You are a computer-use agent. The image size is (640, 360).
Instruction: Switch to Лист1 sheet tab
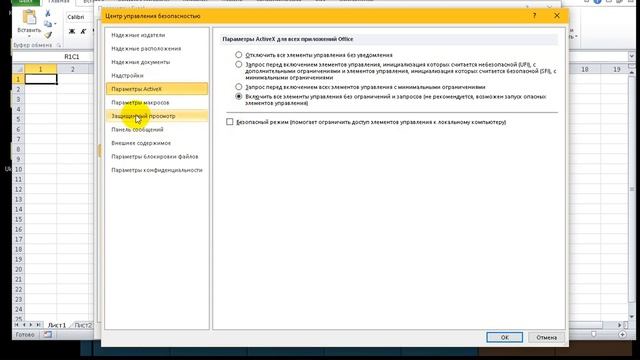pyautogui.click(x=57, y=325)
